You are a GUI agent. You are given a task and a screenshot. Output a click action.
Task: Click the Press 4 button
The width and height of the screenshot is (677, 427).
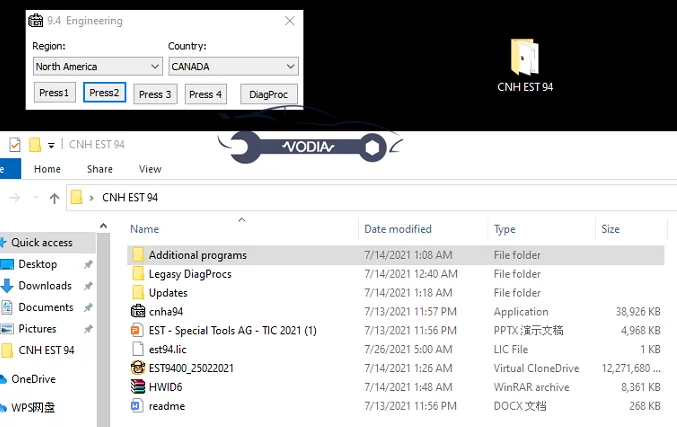pyautogui.click(x=206, y=94)
